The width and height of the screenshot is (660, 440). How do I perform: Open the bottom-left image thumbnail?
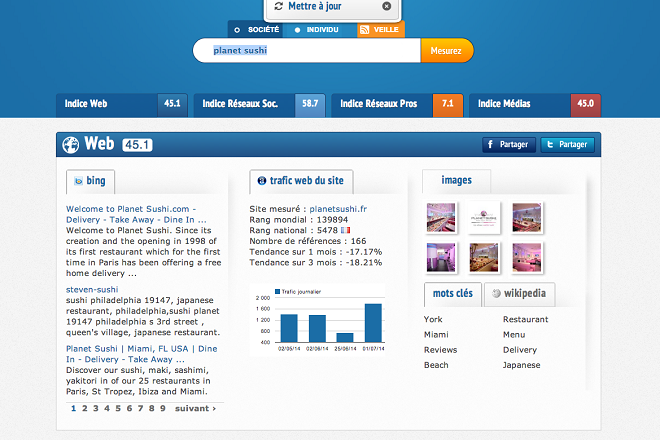click(x=441, y=257)
